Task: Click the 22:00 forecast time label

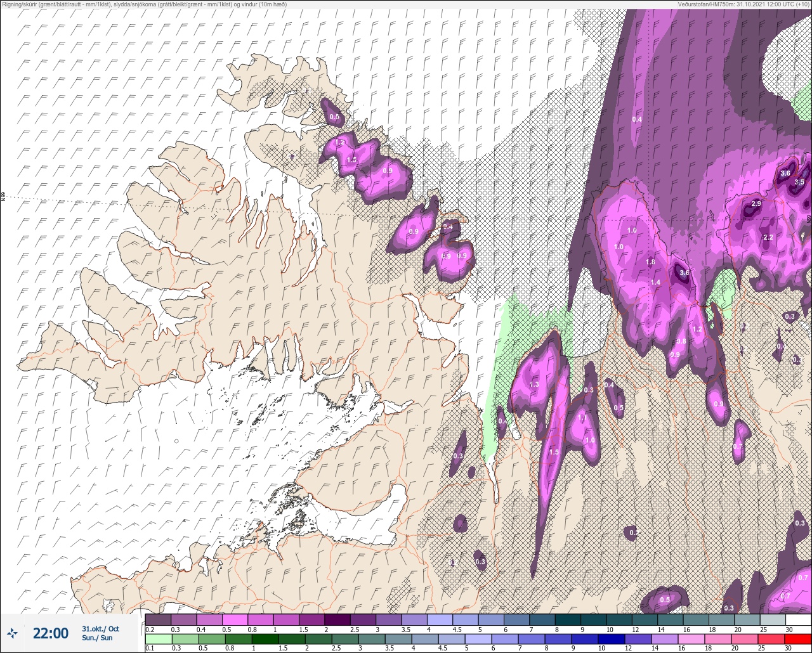Action: [50, 633]
